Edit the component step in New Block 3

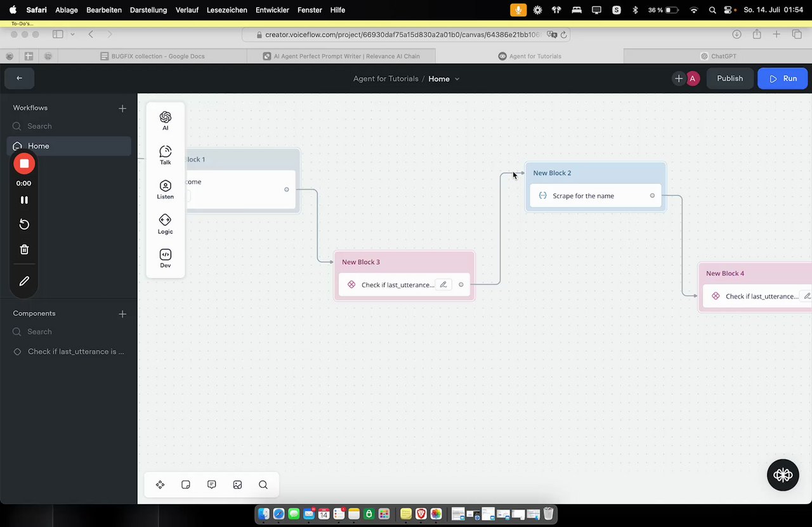point(443,285)
